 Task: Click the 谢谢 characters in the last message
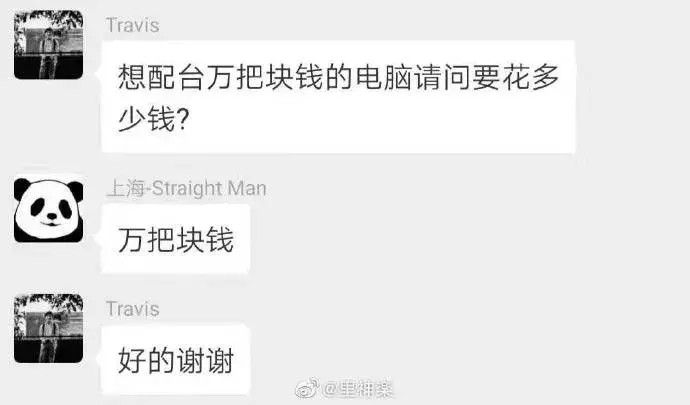[x=205, y=360]
